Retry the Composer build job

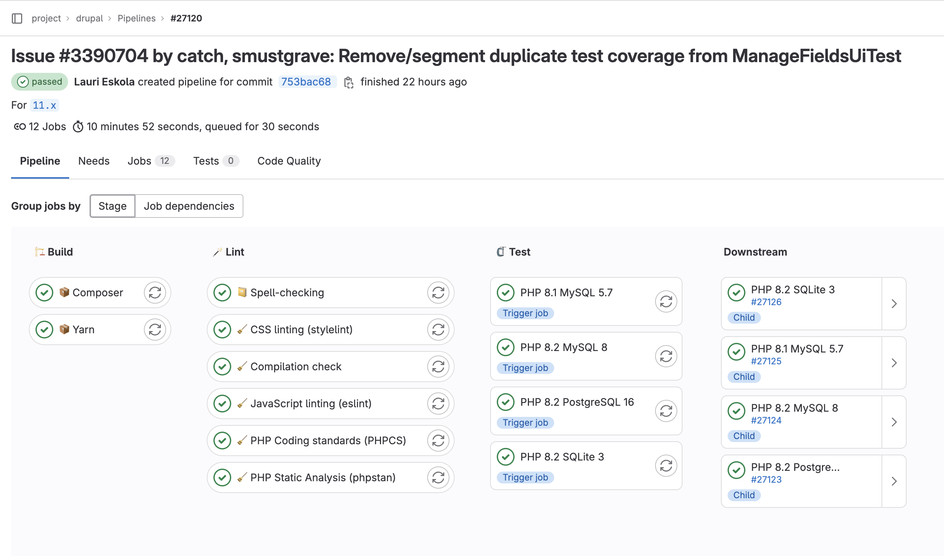(155, 293)
